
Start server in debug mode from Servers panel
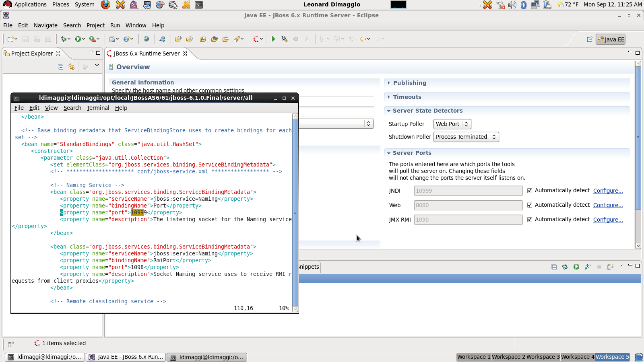[x=565, y=267]
